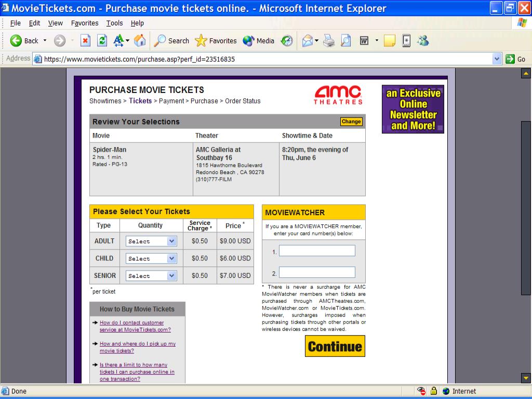The width and height of the screenshot is (532, 399).
Task: Open the Favorites star in the toolbar
Action: [216, 41]
